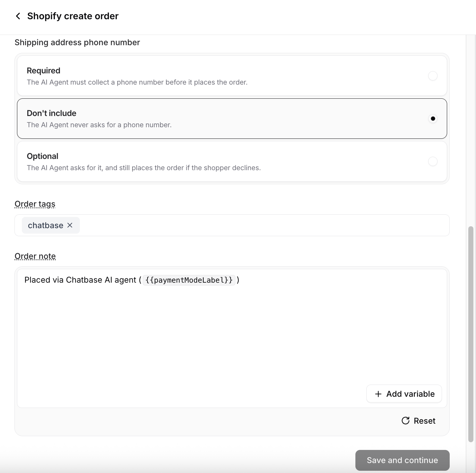Viewport: 476px width, 473px height.
Task: Select the {{paymentModeLabel}} variable chip
Action: click(x=189, y=280)
